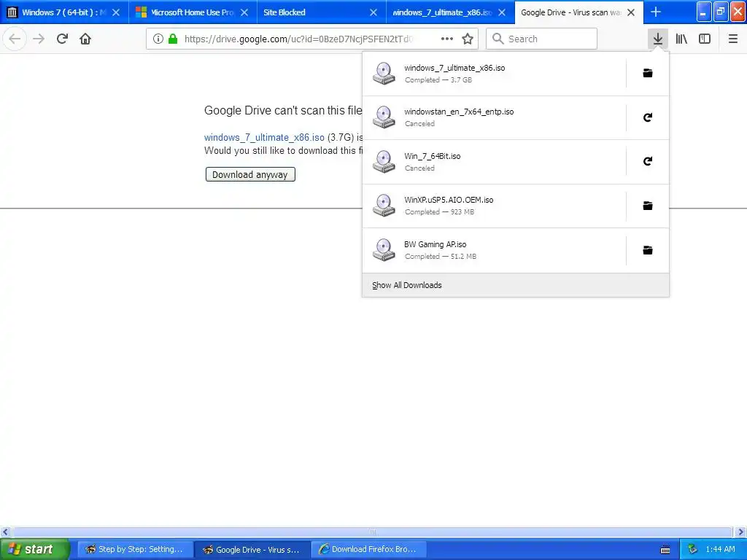
Task: Close the Microsoft Home Use Program tab
Action: 244,12
